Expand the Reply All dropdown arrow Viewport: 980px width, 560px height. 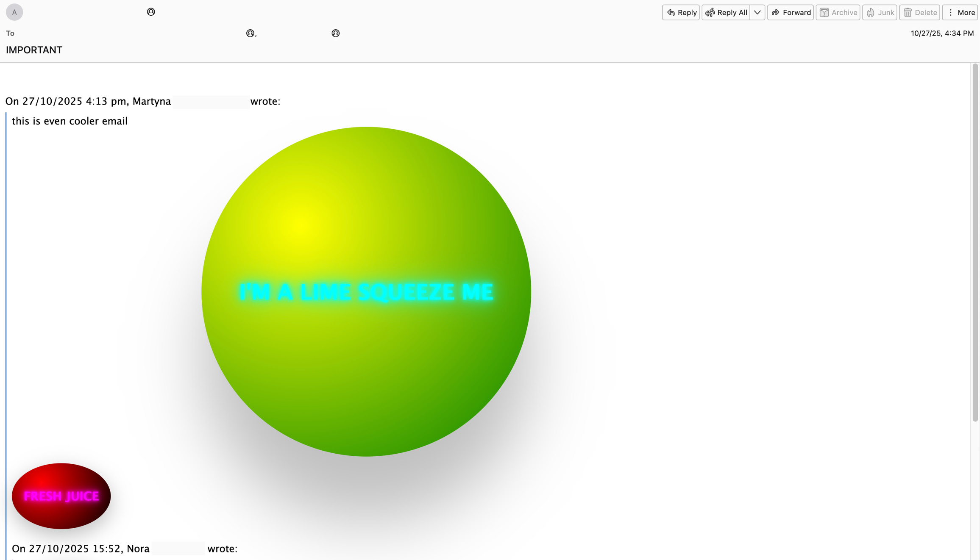pos(757,12)
